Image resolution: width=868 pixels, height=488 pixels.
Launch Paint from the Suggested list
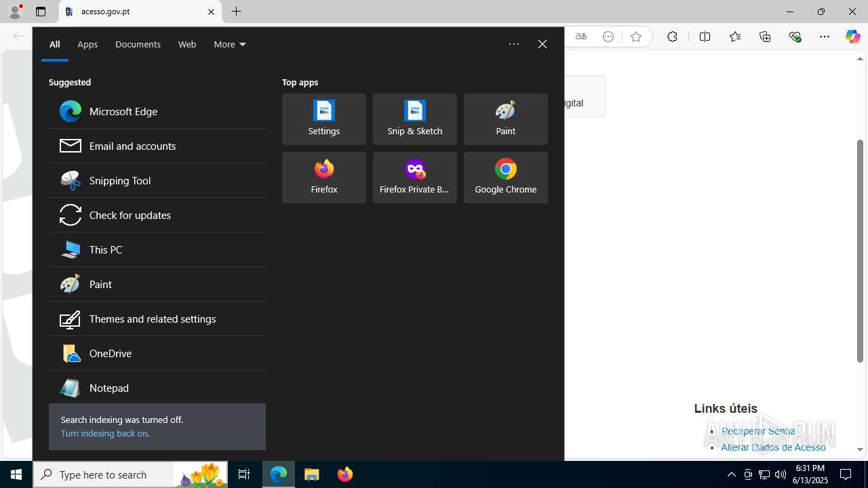pos(157,284)
